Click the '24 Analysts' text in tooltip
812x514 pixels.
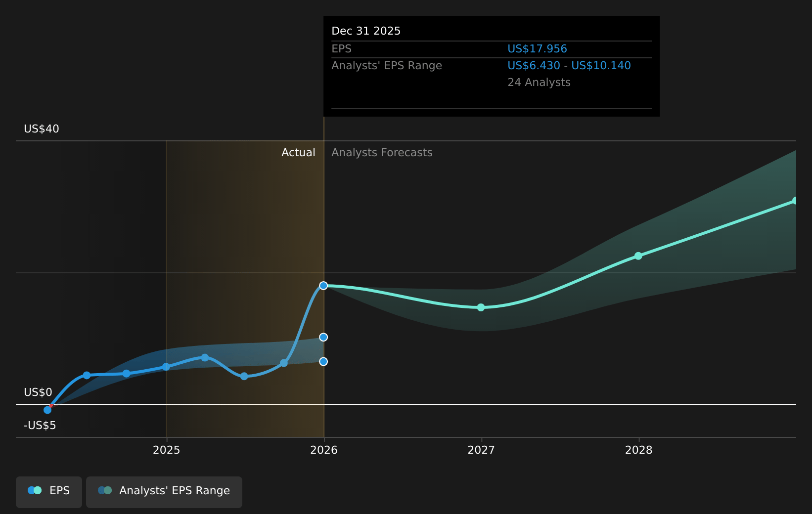539,83
